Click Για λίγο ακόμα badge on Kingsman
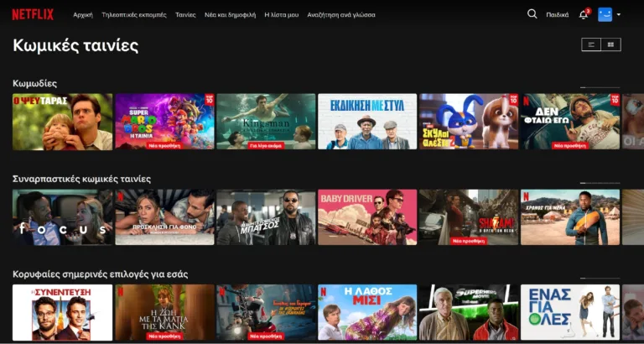This screenshot has width=644, height=344. 266,145
